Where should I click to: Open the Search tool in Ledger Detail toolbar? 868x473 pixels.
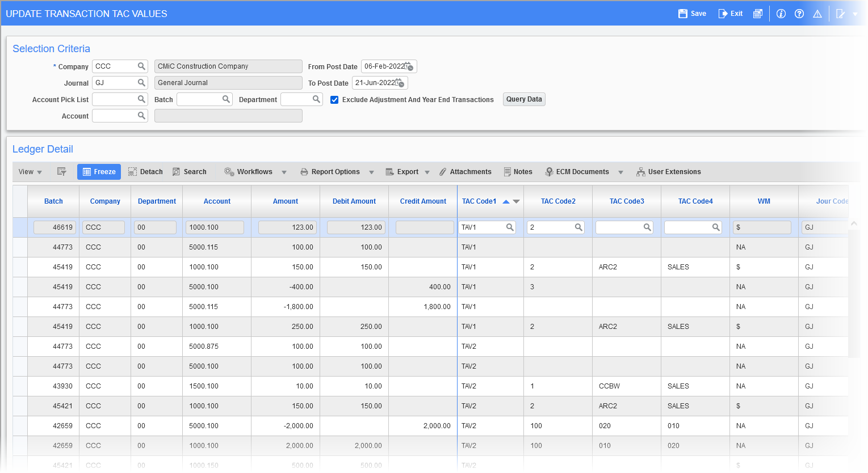coord(190,171)
